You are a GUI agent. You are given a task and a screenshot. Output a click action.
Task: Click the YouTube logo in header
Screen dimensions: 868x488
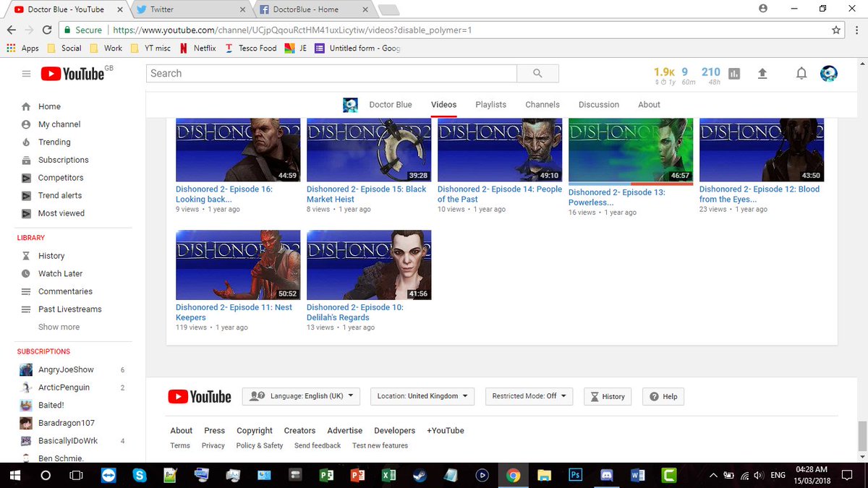(x=72, y=73)
